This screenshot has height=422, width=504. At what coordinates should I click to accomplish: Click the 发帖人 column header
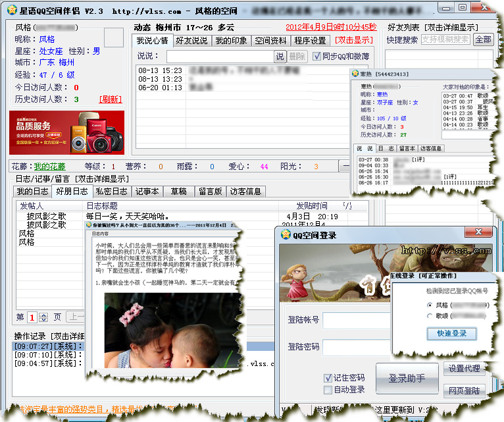click(50, 206)
